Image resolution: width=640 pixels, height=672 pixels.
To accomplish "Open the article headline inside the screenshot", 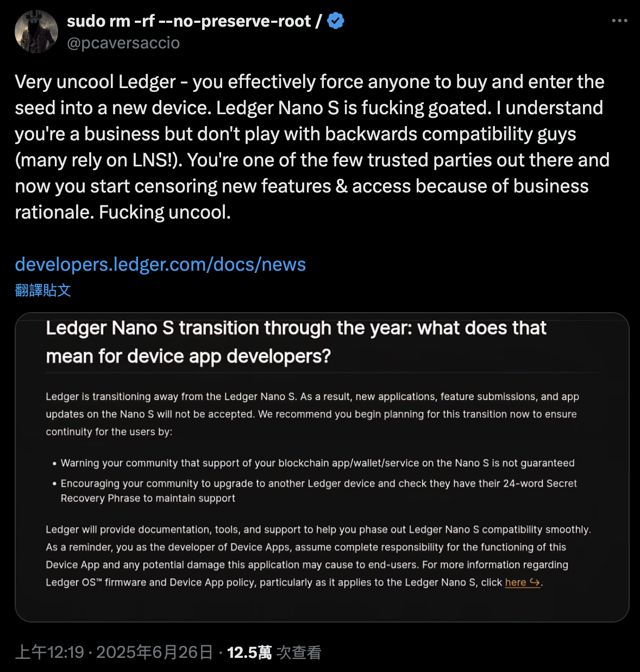I will [296, 341].
